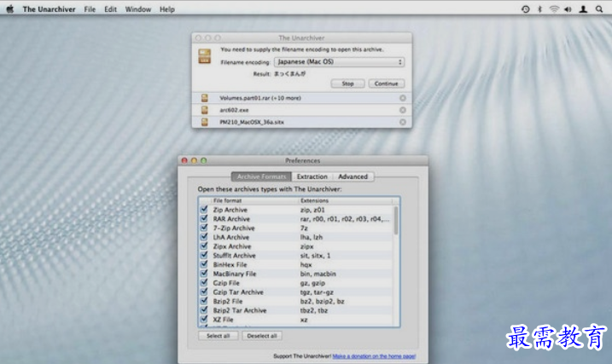The image size is (612, 364).
Task: Click archive icon beside PM210_MacOSX_36a.sitx
Action: (205, 122)
